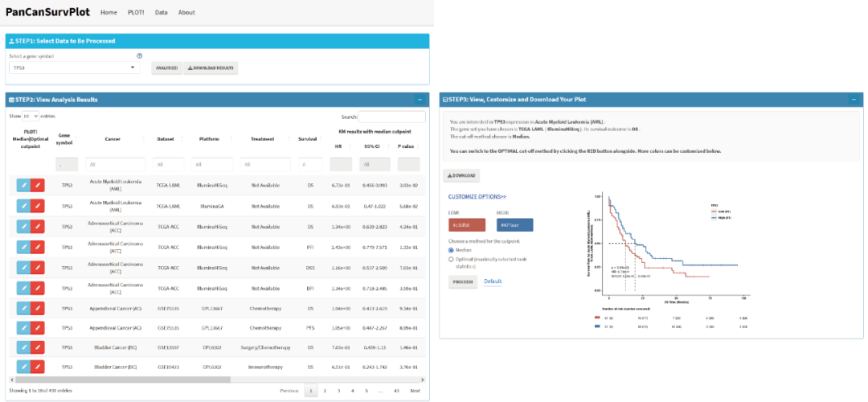Go to results page 3
Screen dimensions: 868x402
[x=339, y=391]
